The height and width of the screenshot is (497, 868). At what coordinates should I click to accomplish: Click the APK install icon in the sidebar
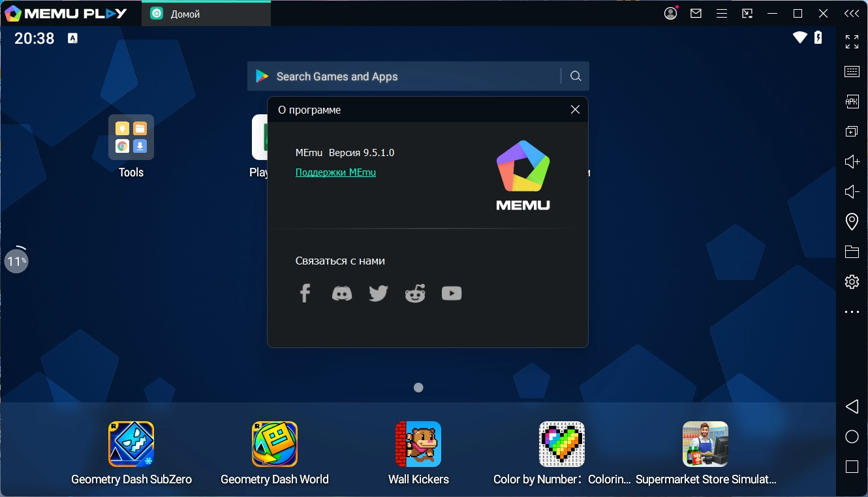(852, 101)
